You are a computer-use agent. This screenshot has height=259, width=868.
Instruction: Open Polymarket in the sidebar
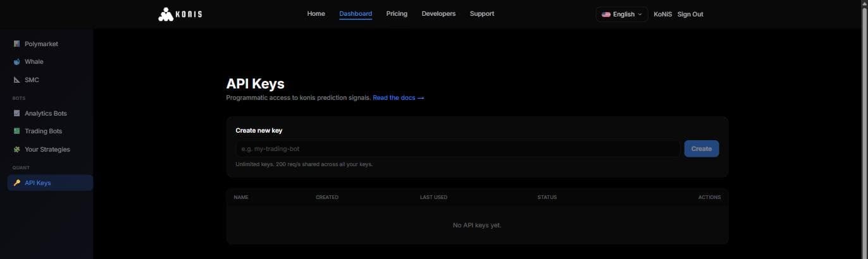pos(50,44)
